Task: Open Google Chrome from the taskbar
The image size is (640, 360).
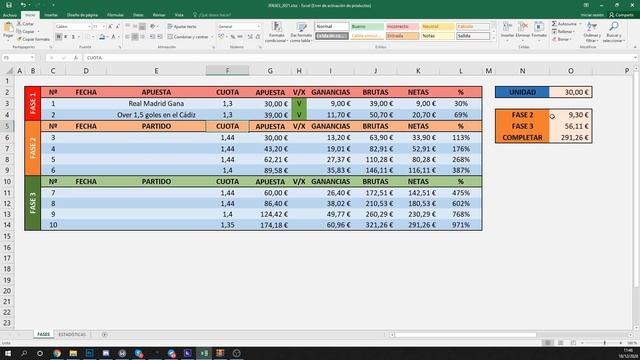Action: click(57, 353)
